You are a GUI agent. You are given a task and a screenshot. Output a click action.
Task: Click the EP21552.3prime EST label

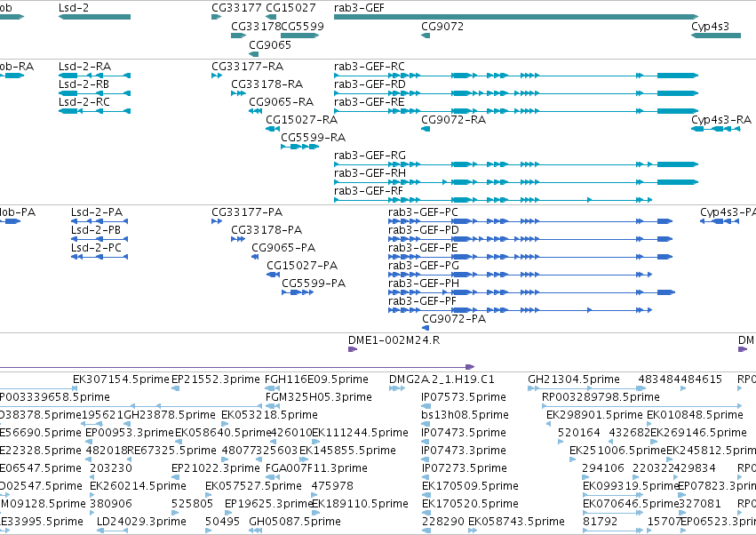coord(216,379)
